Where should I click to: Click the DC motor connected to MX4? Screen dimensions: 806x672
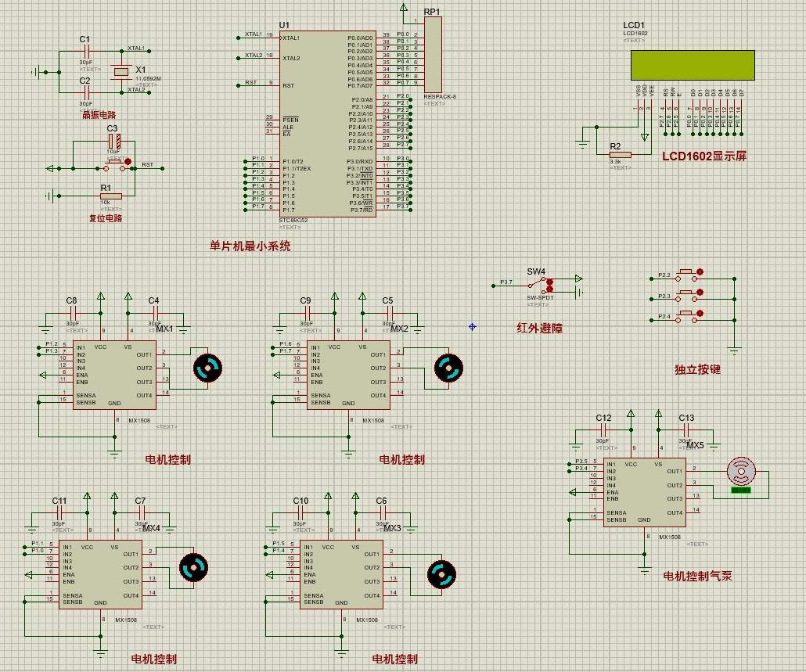194,568
